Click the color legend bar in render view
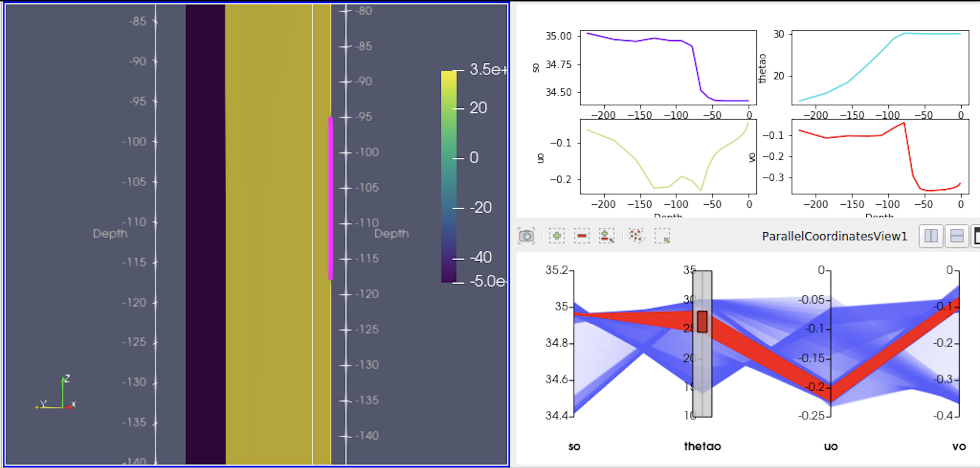The image size is (980, 468). pos(448,176)
